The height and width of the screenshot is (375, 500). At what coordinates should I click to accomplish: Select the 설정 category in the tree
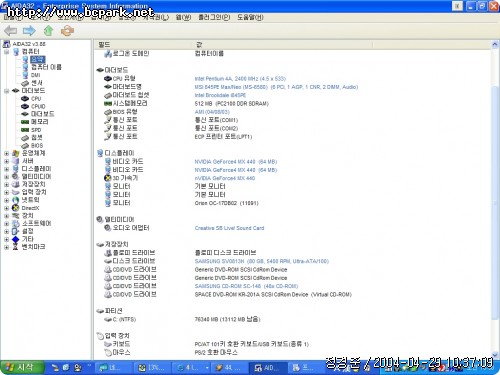point(28,231)
